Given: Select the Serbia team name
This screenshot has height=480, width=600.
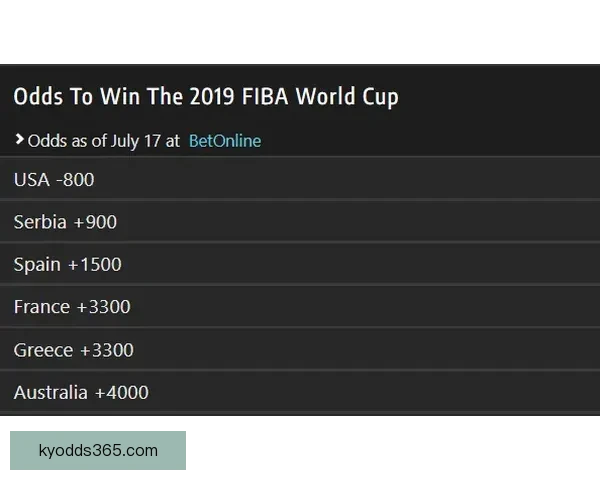Looking at the screenshot, I should pyautogui.click(x=39, y=222).
